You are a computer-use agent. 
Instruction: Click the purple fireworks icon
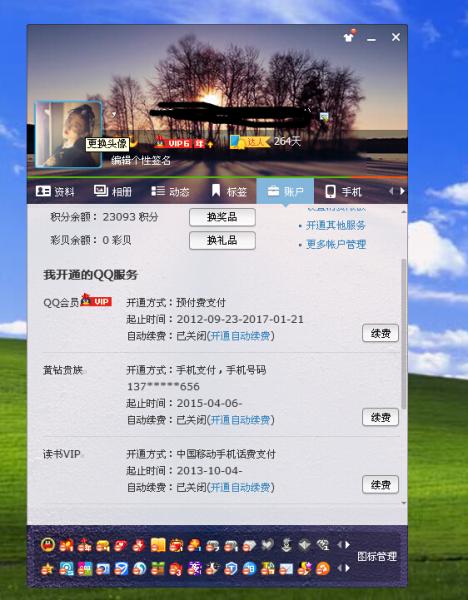[x=194, y=569]
